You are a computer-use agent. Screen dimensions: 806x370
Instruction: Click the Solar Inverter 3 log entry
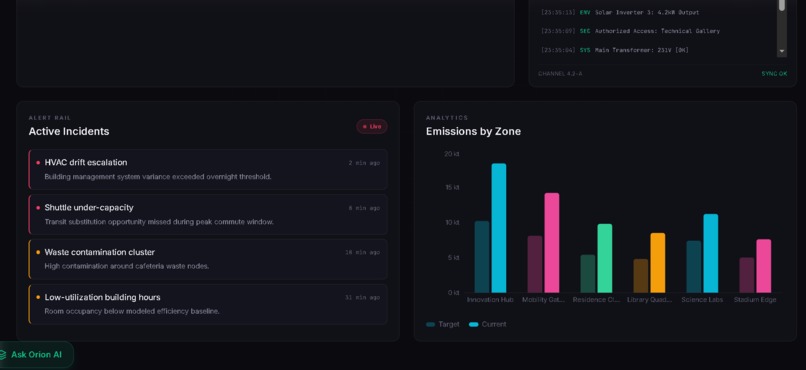pos(620,12)
